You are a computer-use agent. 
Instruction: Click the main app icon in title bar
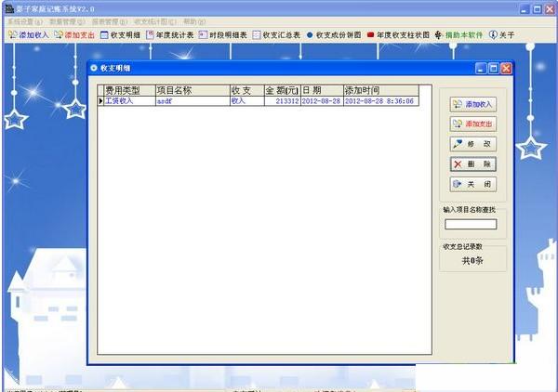point(9,9)
